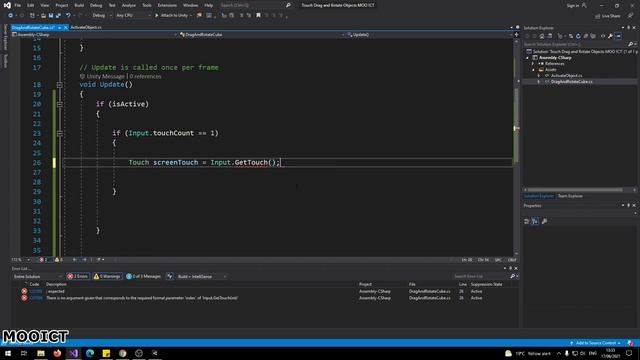Open the editor zoom level dropdown
The width and height of the screenshot is (640, 360).
[20, 260]
